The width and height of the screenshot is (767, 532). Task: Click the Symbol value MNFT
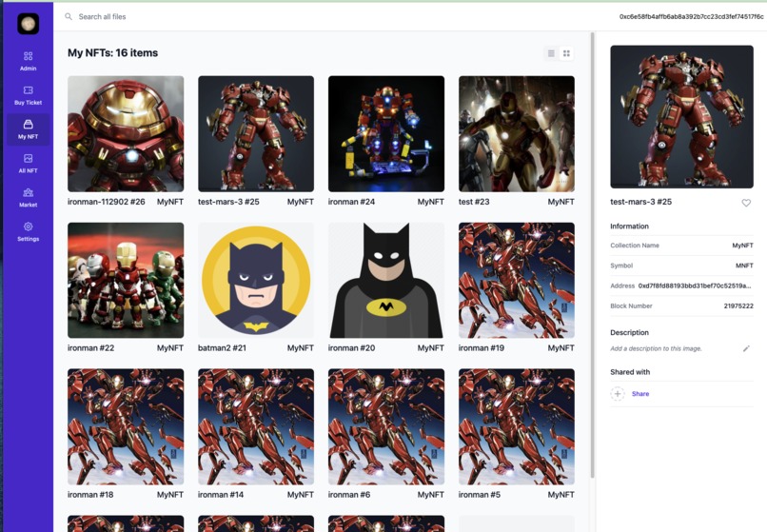[x=744, y=266]
